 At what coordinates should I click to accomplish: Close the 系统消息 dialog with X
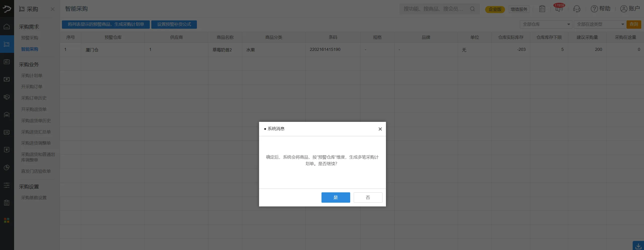(x=380, y=129)
